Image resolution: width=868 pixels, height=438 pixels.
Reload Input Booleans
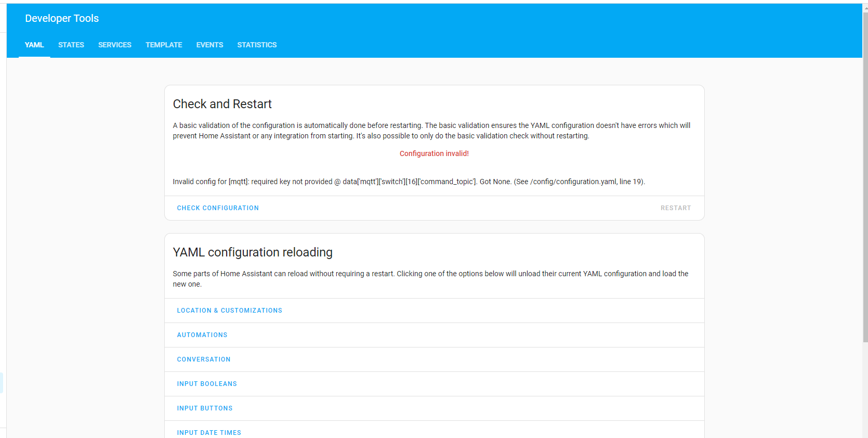(x=207, y=384)
